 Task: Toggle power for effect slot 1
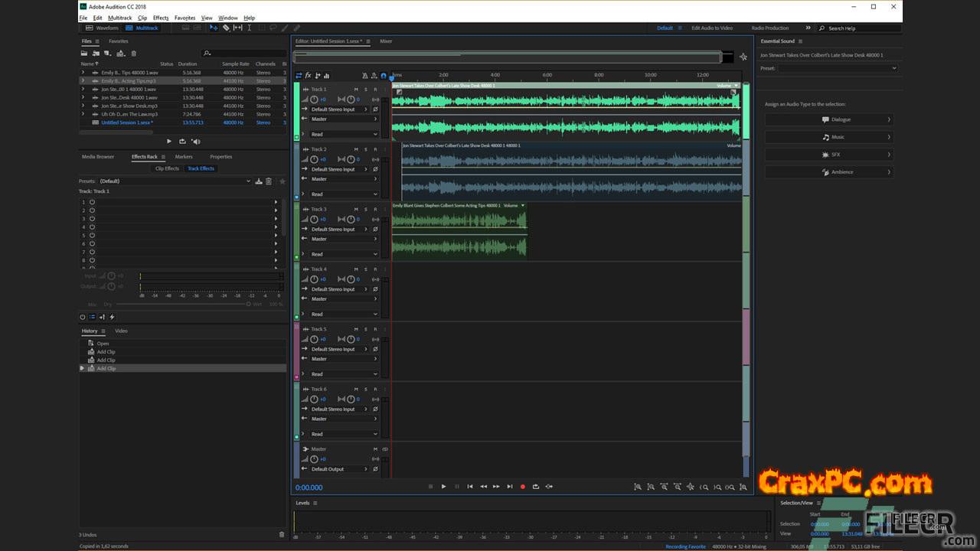[x=92, y=202]
